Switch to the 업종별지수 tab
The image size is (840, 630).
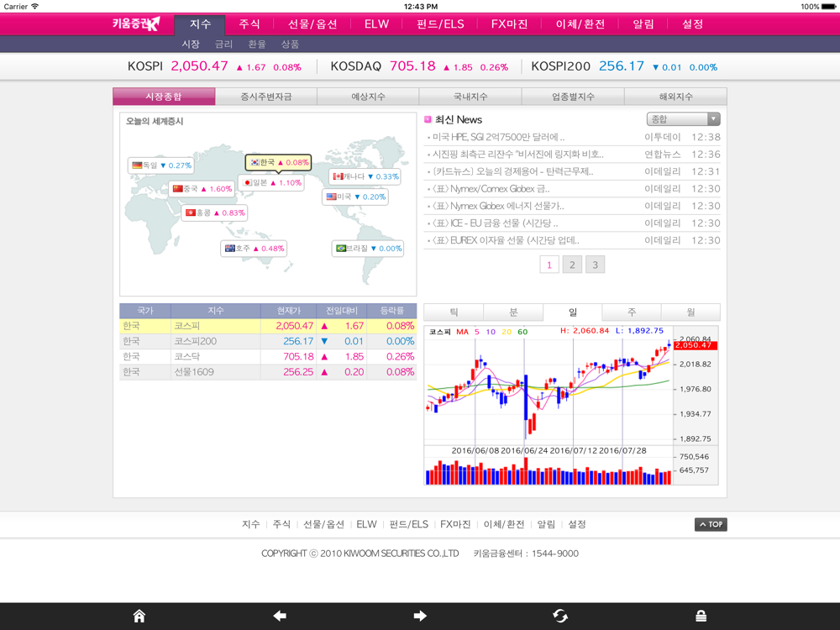tap(573, 97)
